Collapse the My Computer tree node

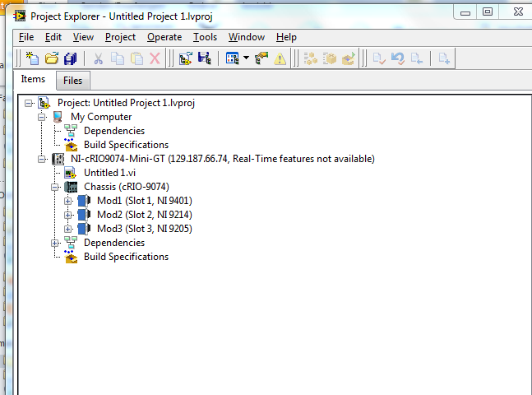tap(42, 117)
